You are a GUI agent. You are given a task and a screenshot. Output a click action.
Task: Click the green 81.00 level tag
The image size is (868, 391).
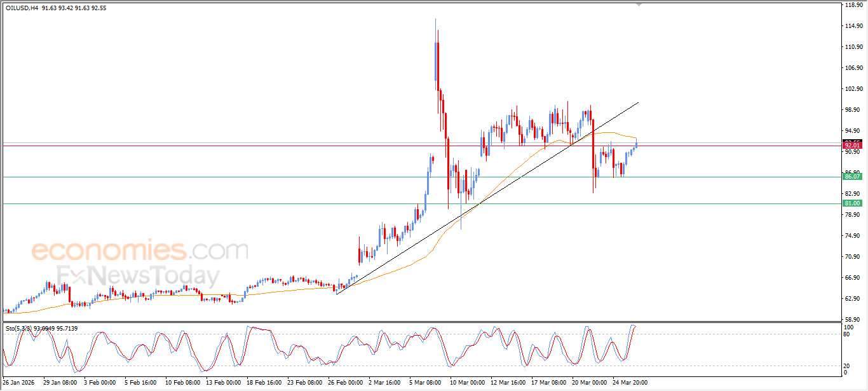851,203
